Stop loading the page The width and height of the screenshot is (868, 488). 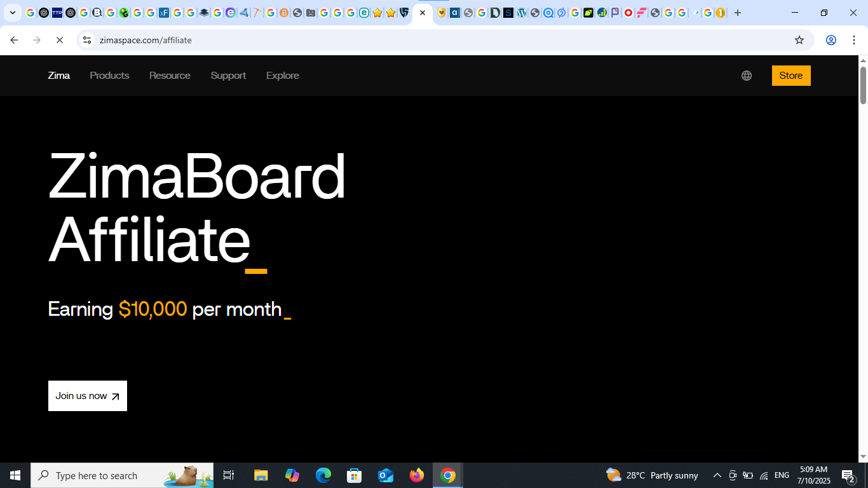[59, 40]
